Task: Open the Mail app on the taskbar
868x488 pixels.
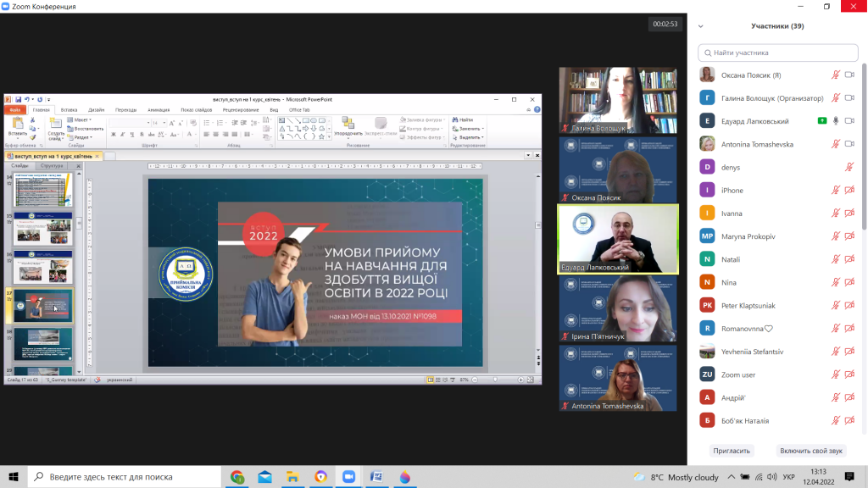Action: (264, 477)
